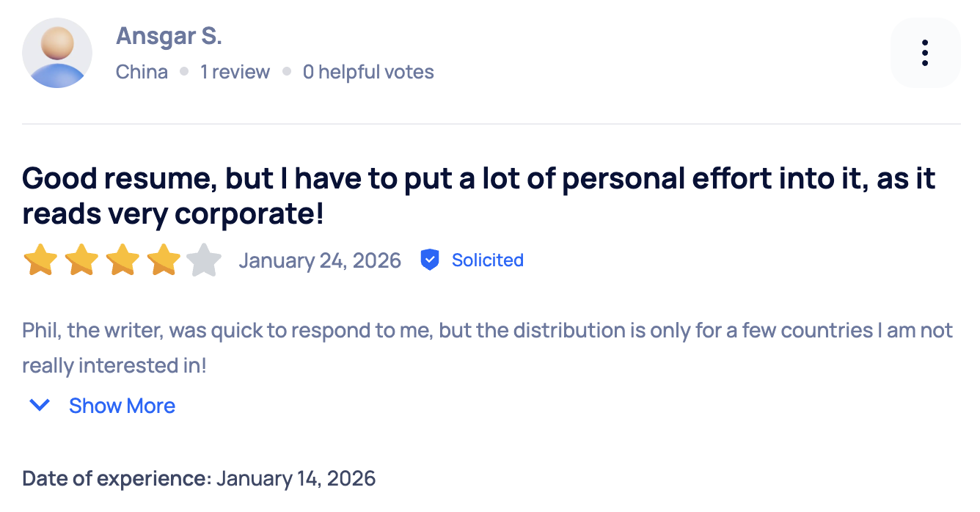Click the first gold star in the rating
Screen dimensions: 980x512
click(x=41, y=260)
